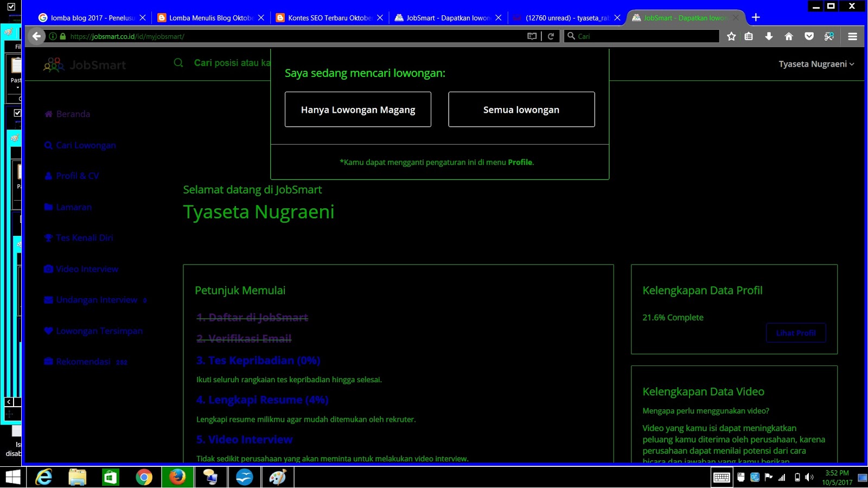Screen dimensions: 868x488
Task: Close the '(12760 unread)' mail tab
Action: pyautogui.click(x=617, y=18)
